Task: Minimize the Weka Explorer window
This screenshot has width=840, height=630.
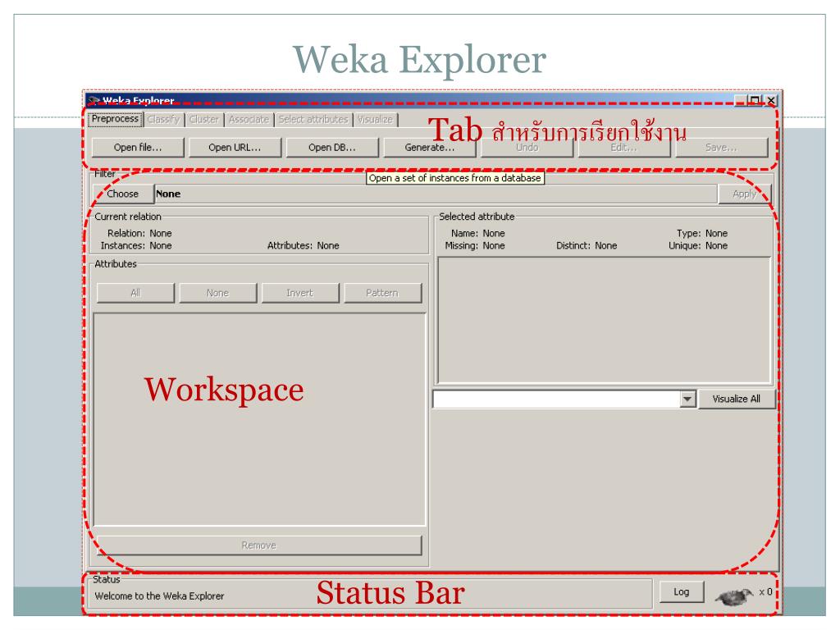Action: point(741,101)
